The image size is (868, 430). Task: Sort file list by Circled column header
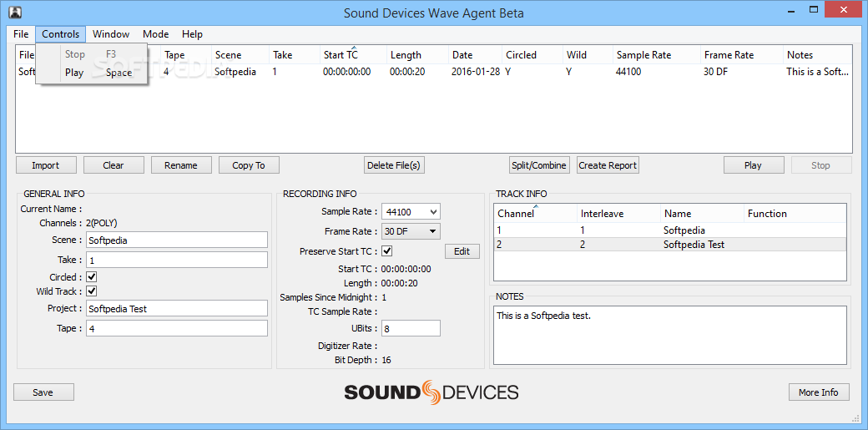532,55
